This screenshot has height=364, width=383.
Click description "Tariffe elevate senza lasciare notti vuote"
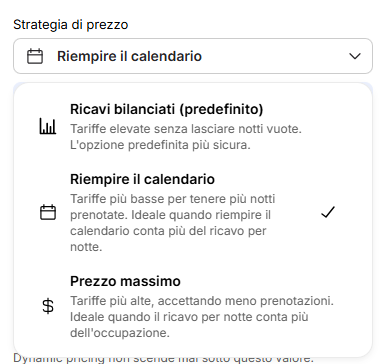186,129
